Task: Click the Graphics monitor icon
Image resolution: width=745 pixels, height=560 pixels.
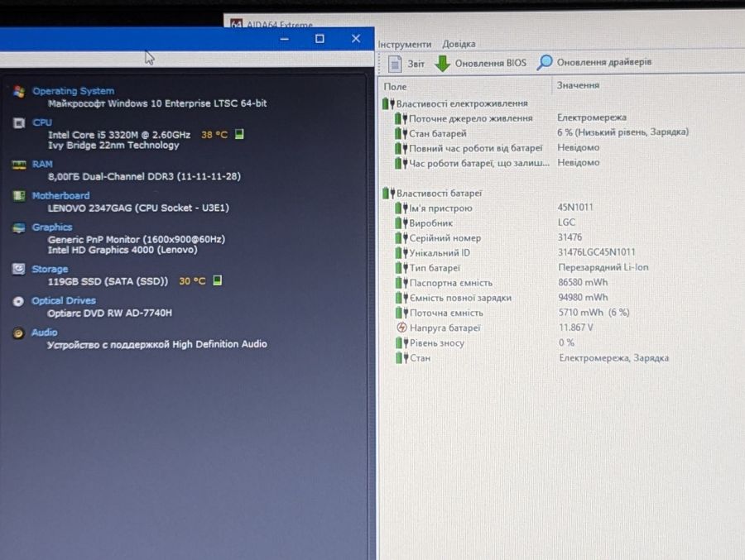Action: pos(19,228)
